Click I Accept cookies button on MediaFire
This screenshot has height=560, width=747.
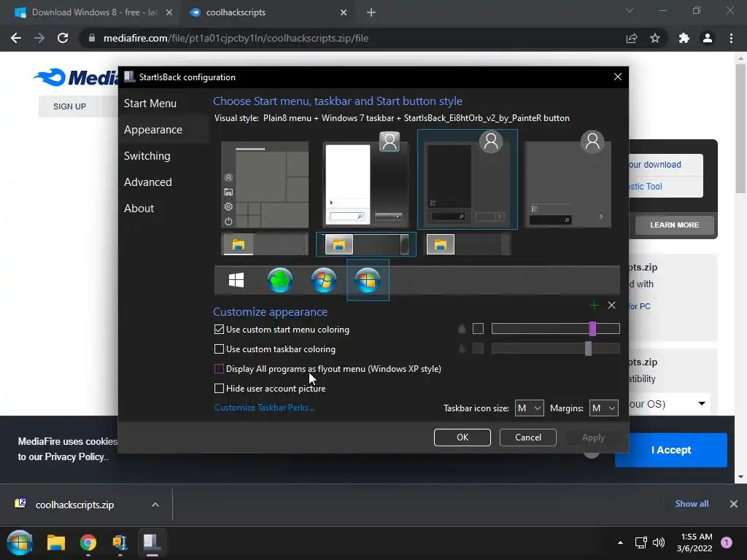click(x=671, y=450)
